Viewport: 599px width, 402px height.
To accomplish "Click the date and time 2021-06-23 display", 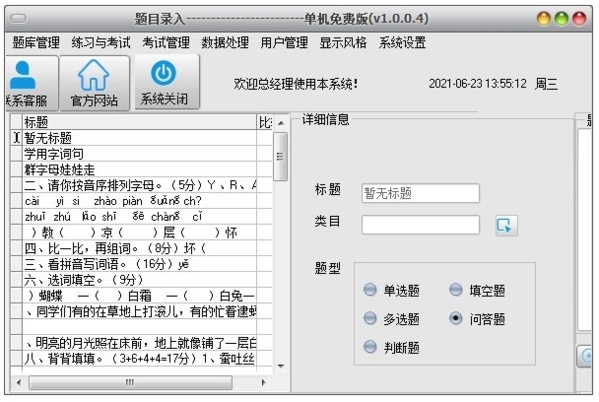I will click(478, 84).
